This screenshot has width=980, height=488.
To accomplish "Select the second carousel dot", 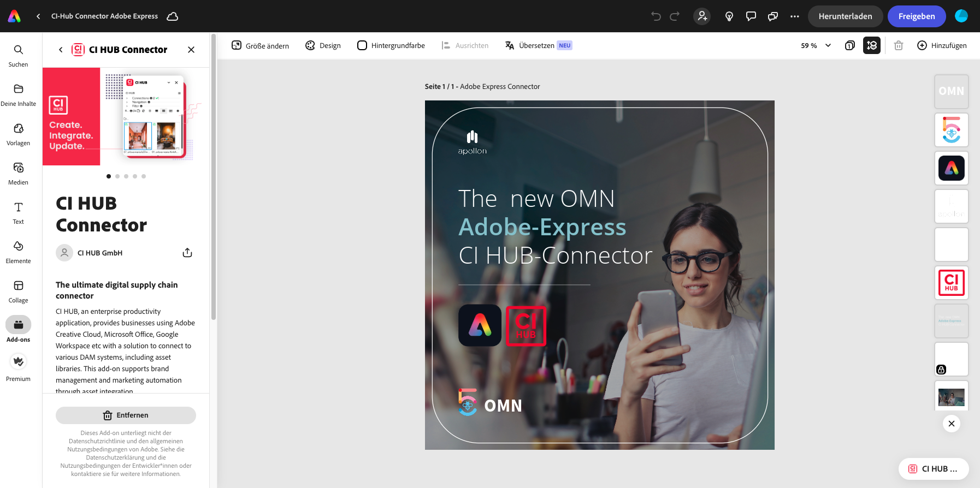I will coord(117,176).
